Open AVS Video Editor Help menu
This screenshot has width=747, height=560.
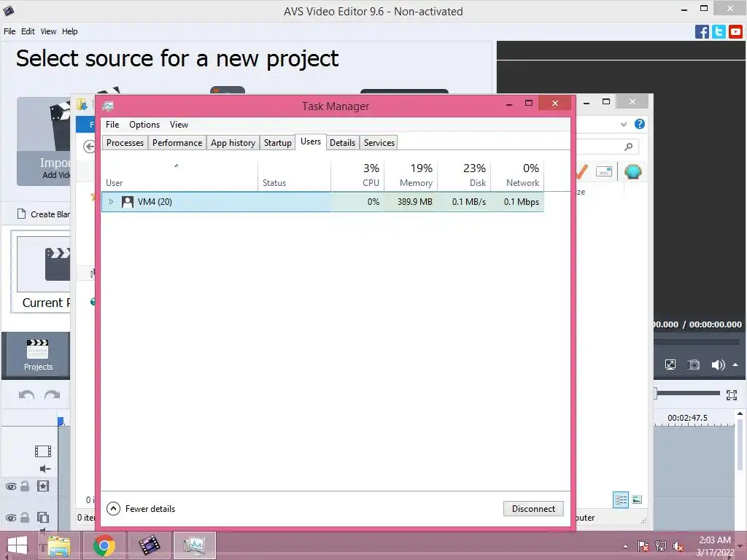click(69, 31)
